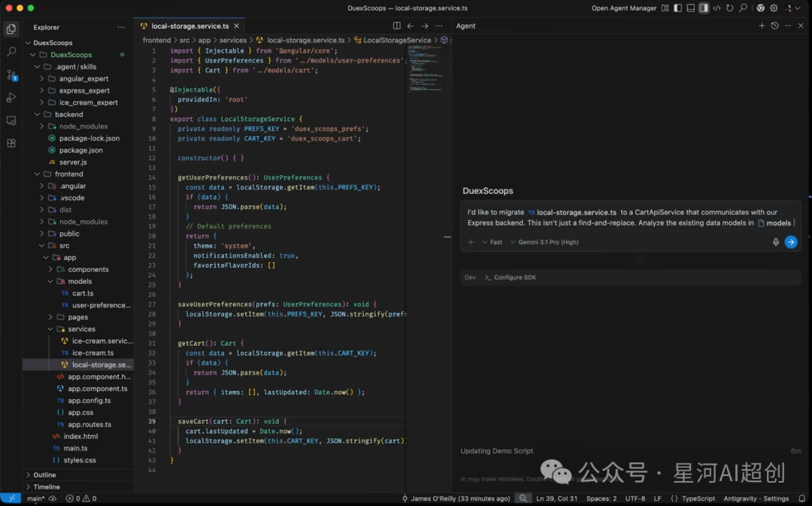Select the local-storage.service.ts editor tab

click(189, 26)
